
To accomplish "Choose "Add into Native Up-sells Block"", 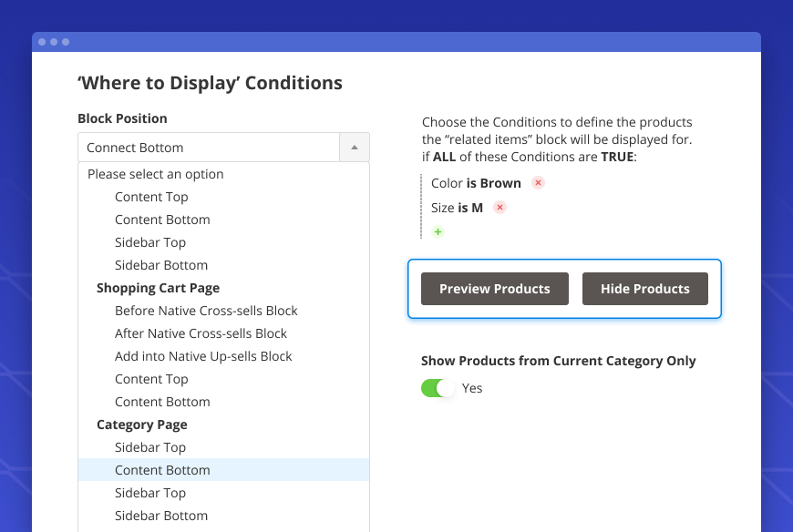I will [203, 355].
